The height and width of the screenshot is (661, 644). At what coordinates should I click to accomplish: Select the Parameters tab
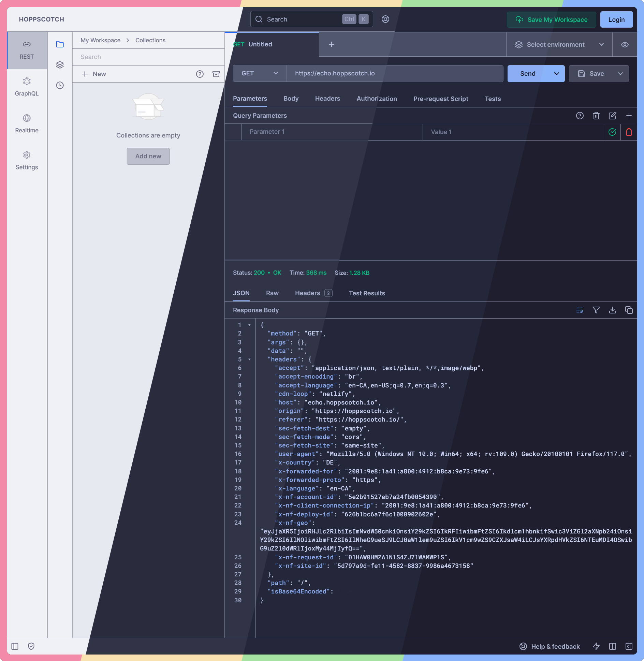click(250, 99)
